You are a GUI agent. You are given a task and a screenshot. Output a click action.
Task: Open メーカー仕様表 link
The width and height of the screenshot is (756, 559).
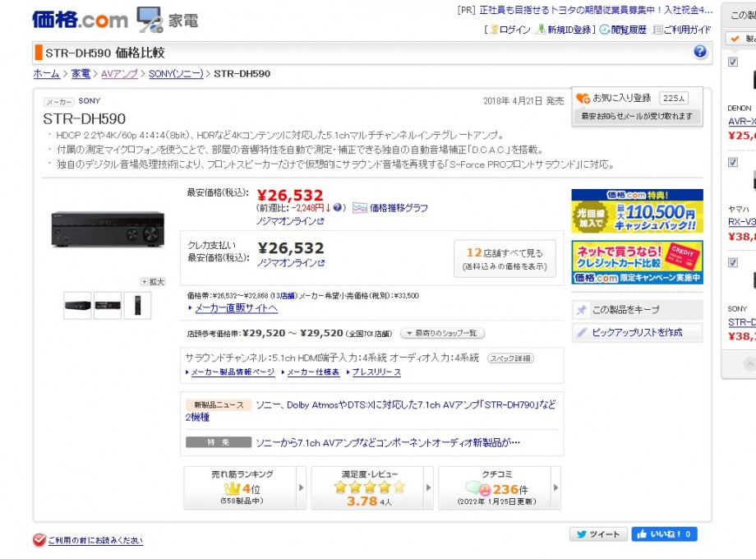[313, 372]
